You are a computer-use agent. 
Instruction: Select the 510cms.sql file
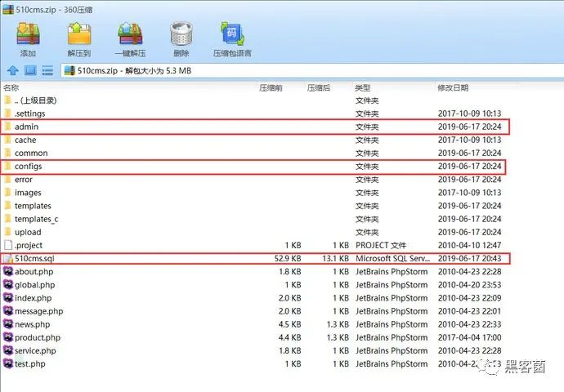(33, 259)
